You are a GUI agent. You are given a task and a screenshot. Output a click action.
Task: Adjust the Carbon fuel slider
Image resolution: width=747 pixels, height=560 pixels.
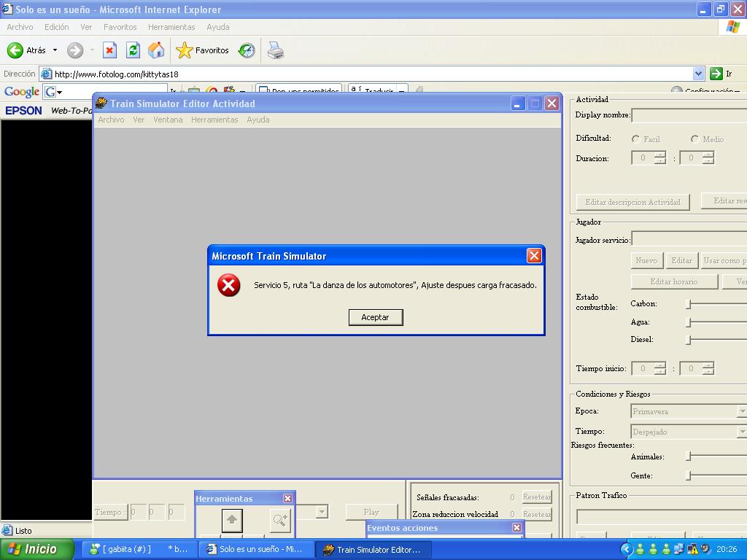[x=689, y=304]
